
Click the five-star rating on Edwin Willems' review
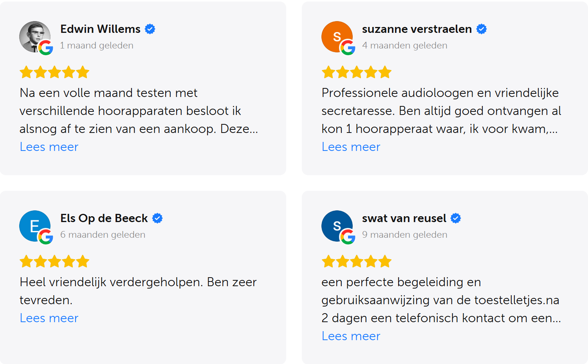click(54, 72)
